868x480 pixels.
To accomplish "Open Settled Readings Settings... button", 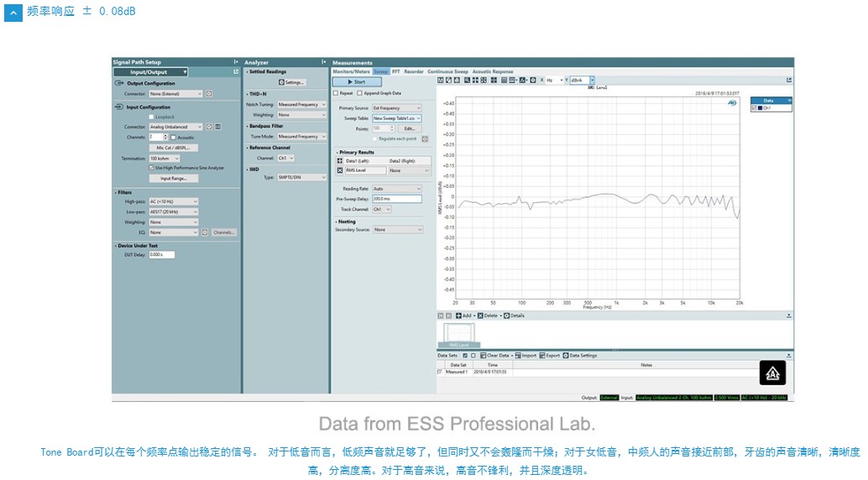I will (x=292, y=82).
